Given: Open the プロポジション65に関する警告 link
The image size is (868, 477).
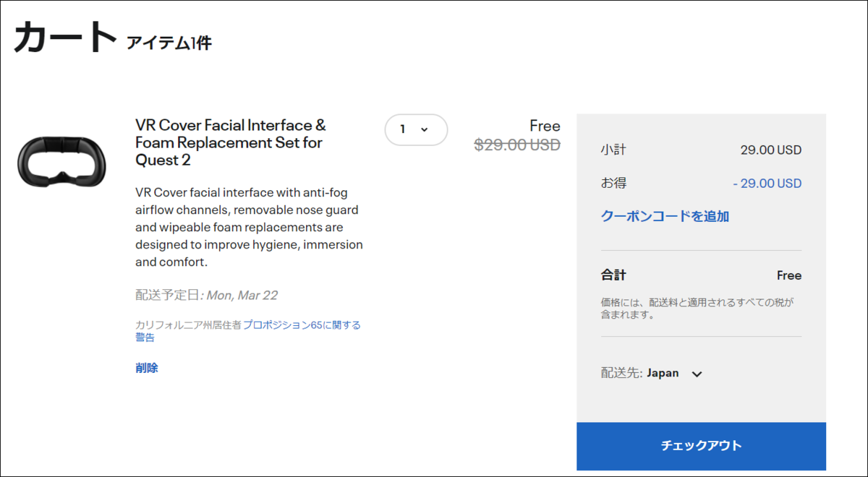Looking at the screenshot, I should (248, 331).
